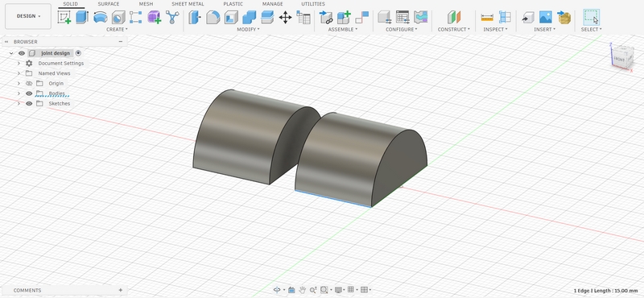
Task: Activate the Select tool
Action: 591,17
